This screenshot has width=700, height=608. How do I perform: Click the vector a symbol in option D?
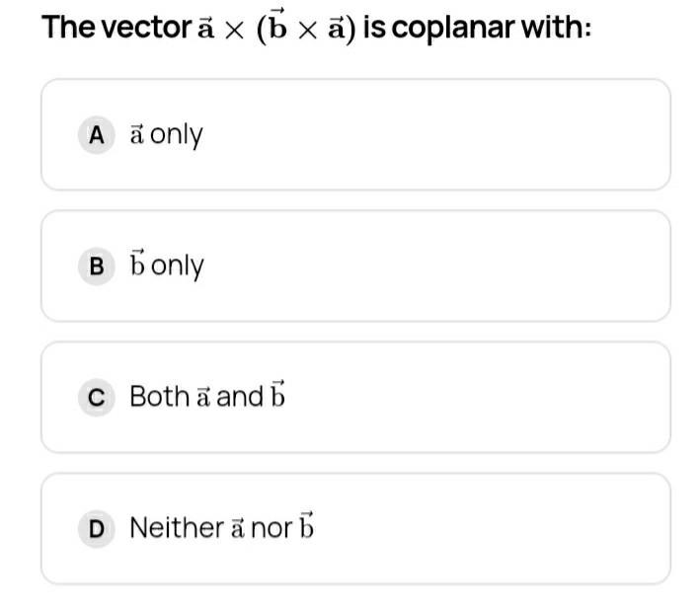237,529
